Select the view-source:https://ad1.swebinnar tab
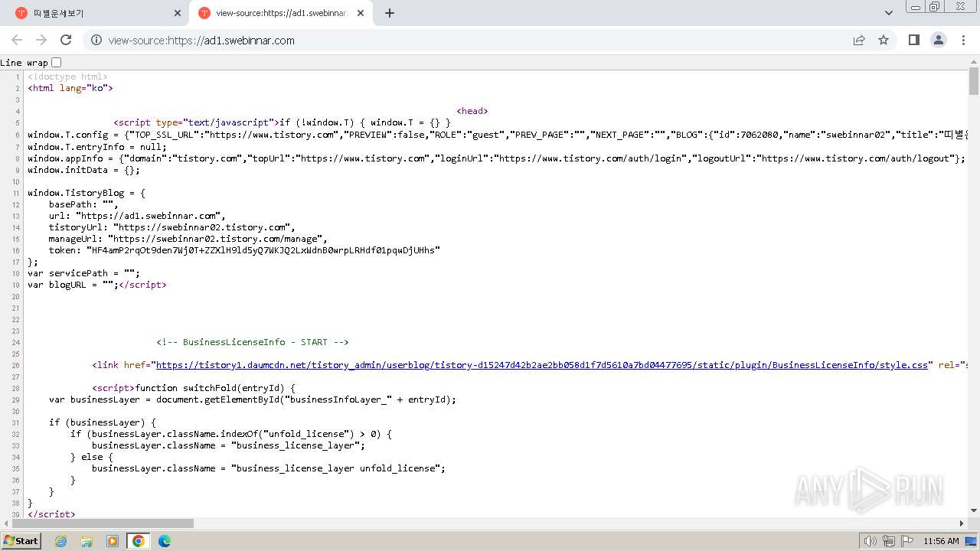This screenshot has width=980, height=551. pos(280,13)
